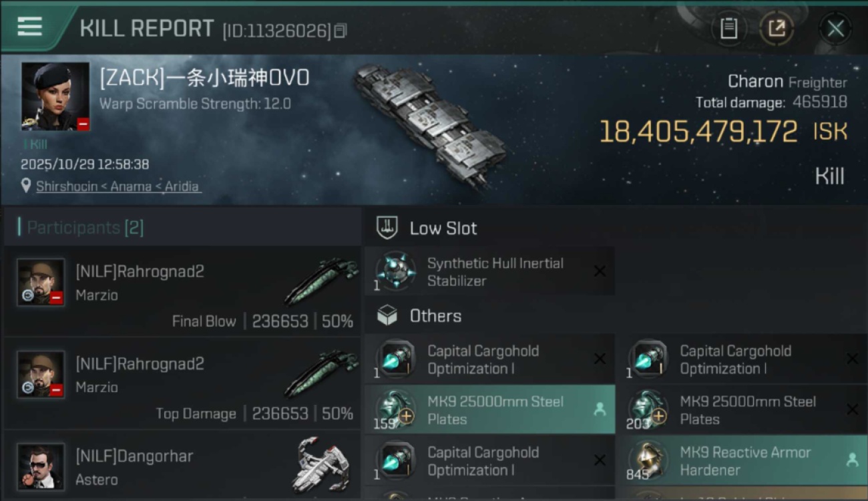Select highlighted MK9 25000mm Steel Plates

(489, 410)
